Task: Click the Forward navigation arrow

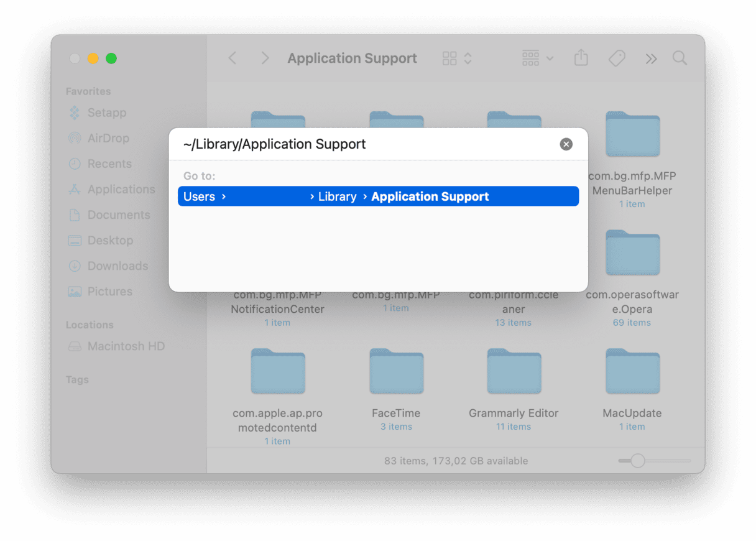Action: (265, 58)
